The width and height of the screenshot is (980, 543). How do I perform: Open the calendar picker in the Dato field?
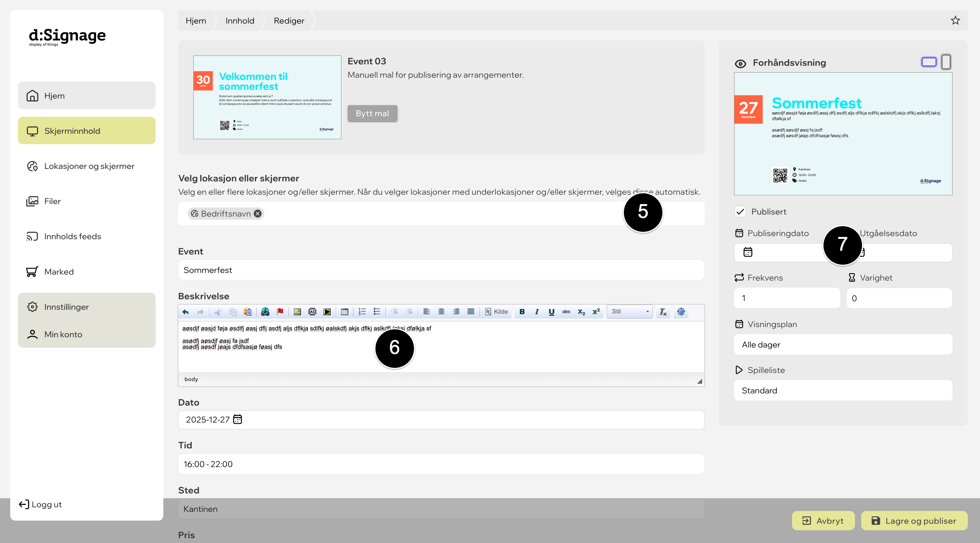click(237, 419)
